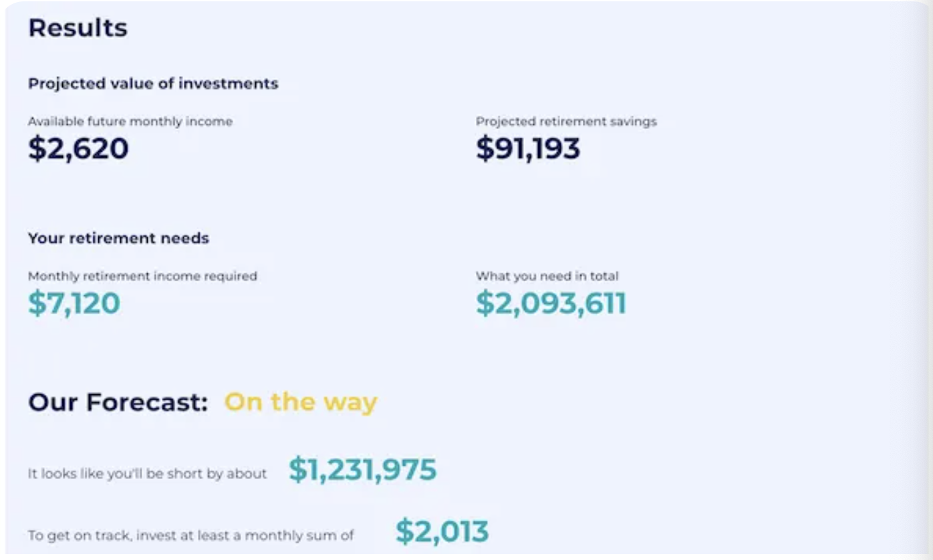Click the short by about text
Image resolution: width=933 pixels, height=560 pixels.
click(x=147, y=474)
